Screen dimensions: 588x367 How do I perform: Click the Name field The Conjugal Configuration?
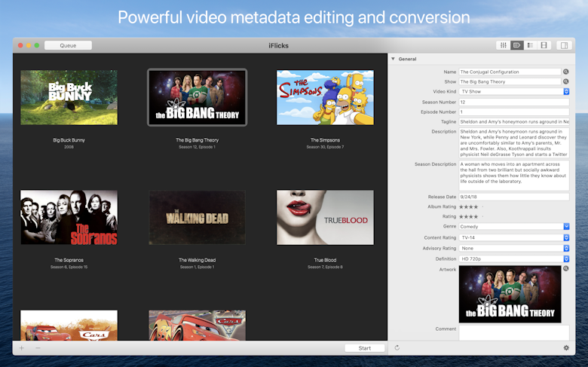(510, 72)
